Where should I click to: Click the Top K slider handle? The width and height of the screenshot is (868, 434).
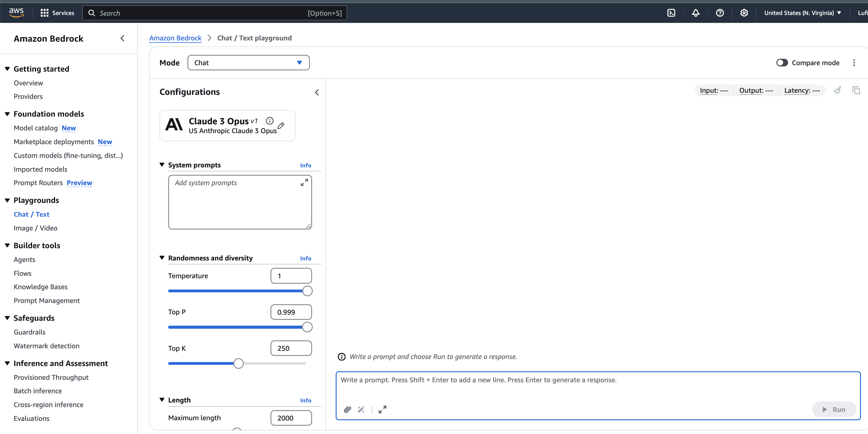pyautogui.click(x=238, y=363)
